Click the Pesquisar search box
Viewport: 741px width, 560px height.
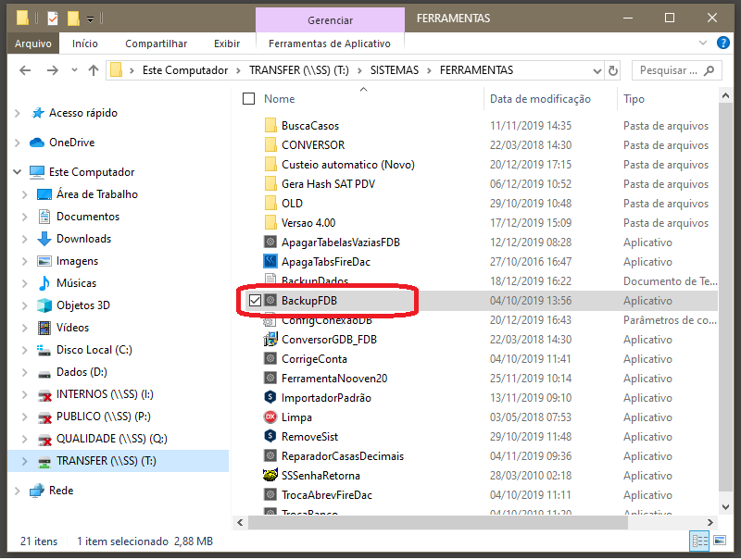click(674, 70)
